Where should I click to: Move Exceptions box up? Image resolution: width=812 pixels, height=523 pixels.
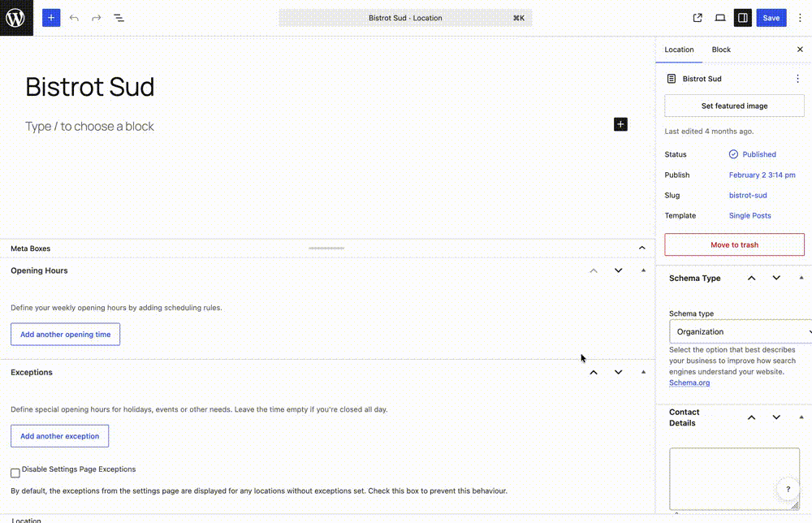[x=594, y=372]
